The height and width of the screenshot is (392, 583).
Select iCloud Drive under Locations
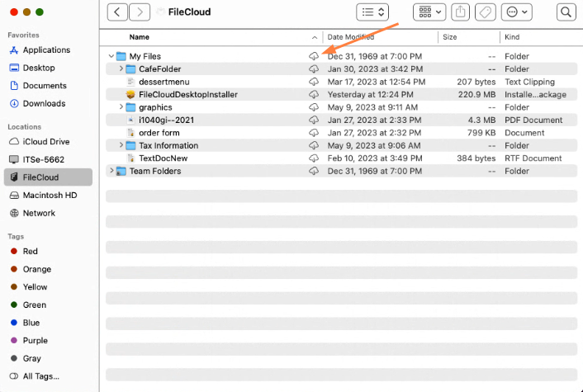pyautogui.click(x=46, y=141)
